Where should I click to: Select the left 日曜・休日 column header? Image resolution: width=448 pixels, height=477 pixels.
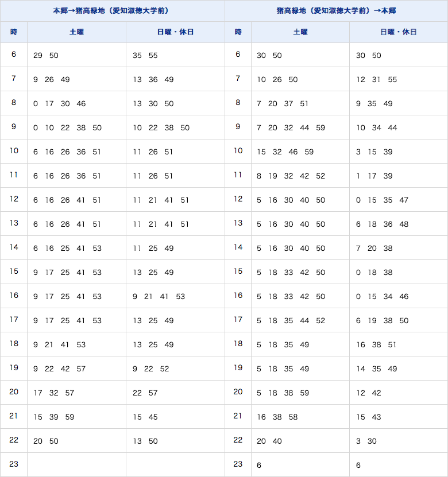(175, 32)
